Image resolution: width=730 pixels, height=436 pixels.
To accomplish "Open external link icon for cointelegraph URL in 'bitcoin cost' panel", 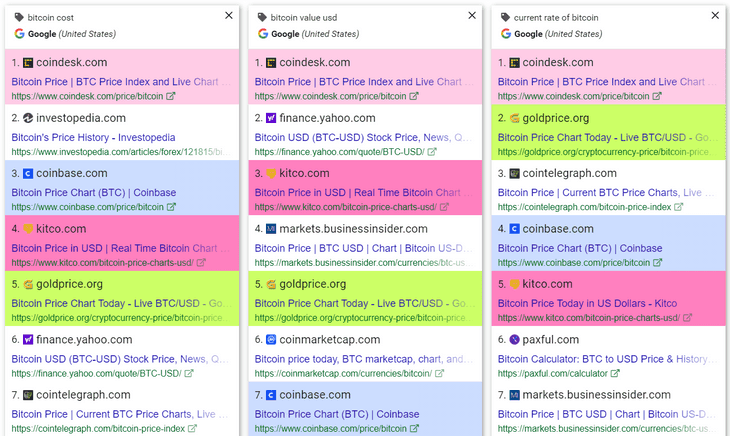I will tap(192, 429).
